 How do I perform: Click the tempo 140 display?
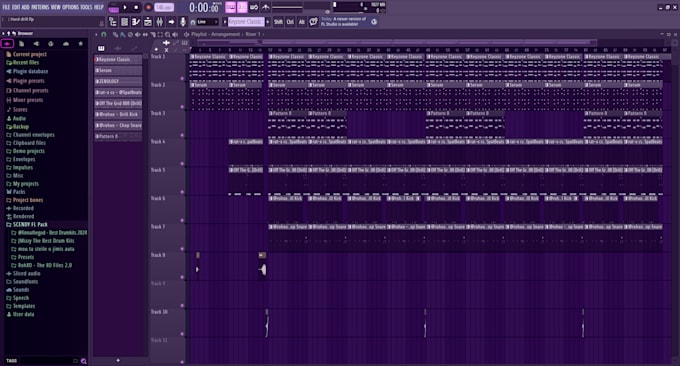[x=164, y=7]
